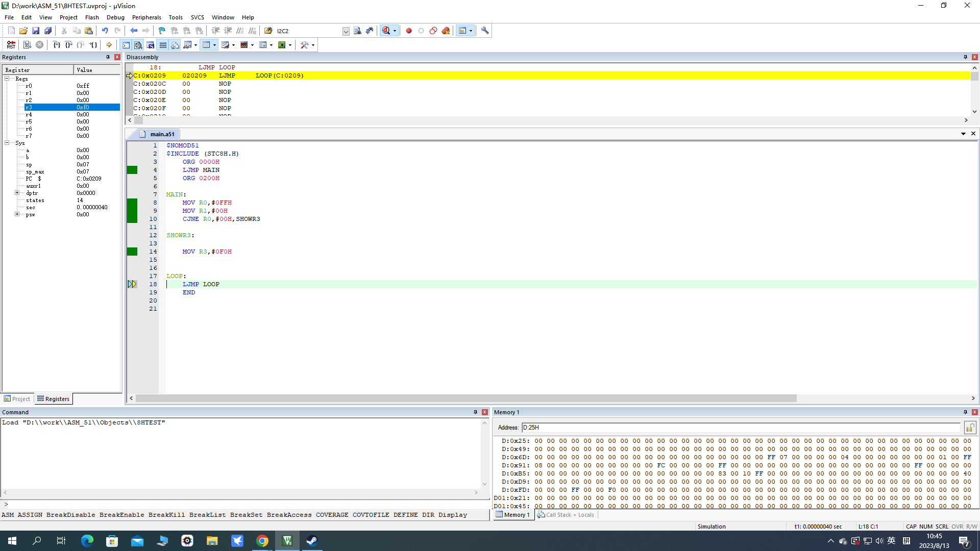Click the Open file folder icon
This screenshot has height=551, width=980.
pyautogui.click(x=23, y=31)
